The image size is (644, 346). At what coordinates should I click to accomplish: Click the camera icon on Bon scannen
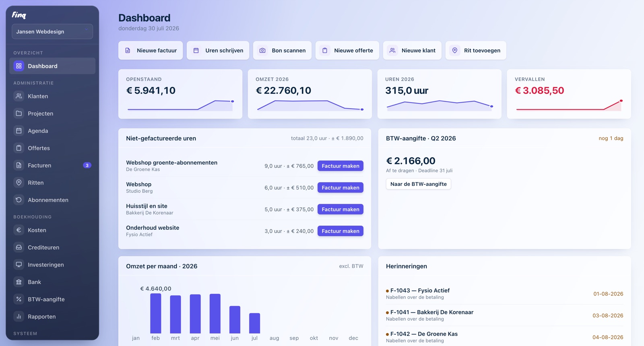click(x=262, y=50)
